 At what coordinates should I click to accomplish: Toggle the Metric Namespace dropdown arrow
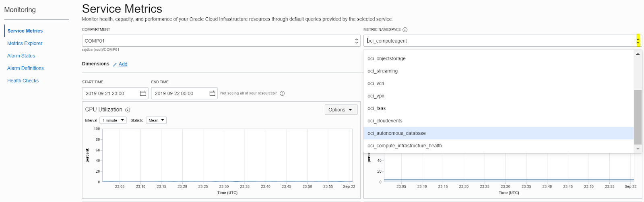click(638, 41)
